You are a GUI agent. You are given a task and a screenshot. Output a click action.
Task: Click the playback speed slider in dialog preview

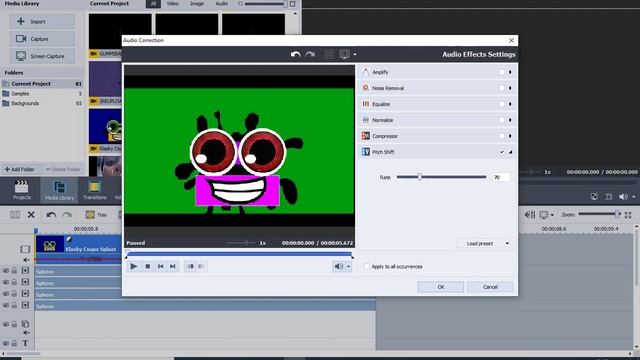tap(242, 243)
